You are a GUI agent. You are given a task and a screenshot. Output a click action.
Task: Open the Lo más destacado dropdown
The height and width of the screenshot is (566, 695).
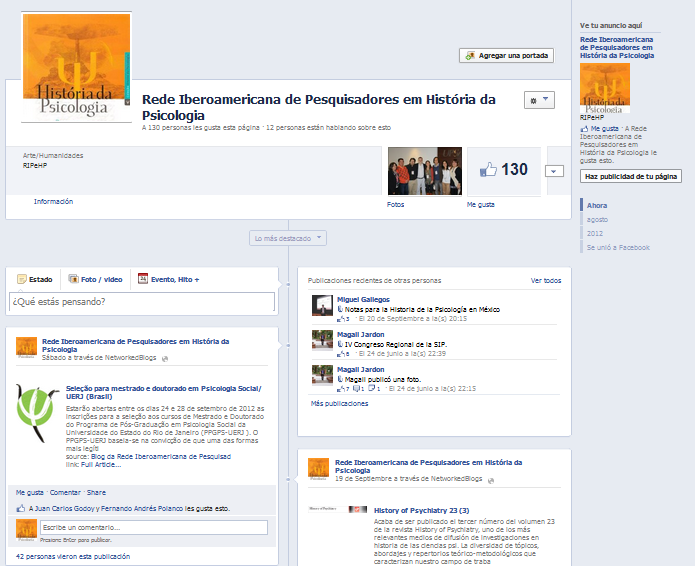pos(288,238)
